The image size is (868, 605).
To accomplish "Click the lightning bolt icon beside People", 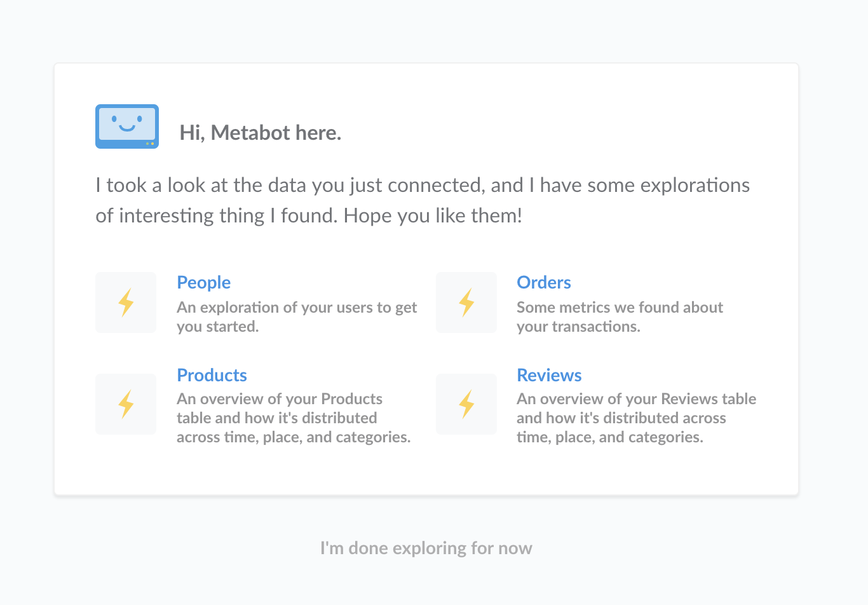I will pos(126,302).
